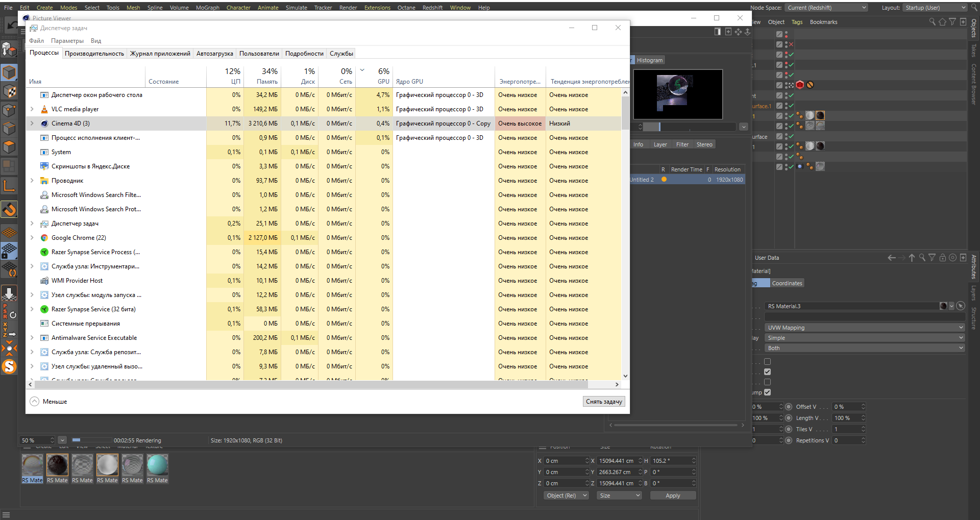Toggle the Snap magnet icon

point(9,209)
